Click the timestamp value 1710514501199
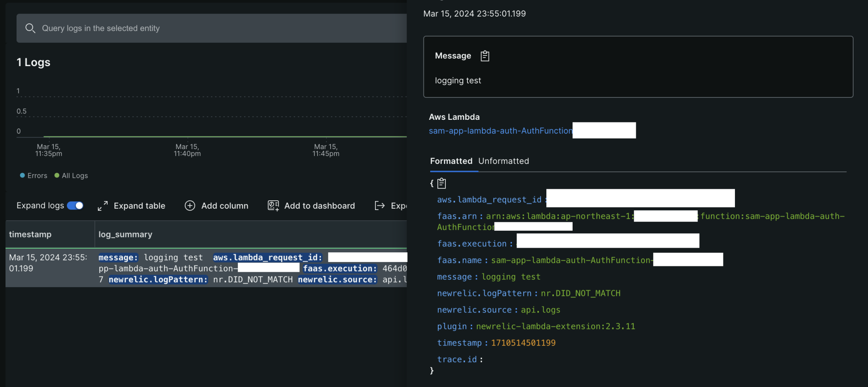 tap(523, 343)
